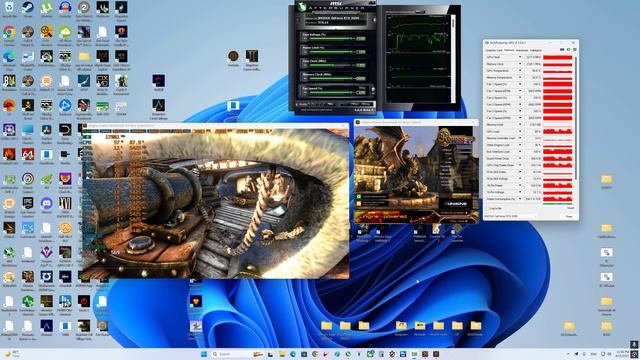This screenshot has width=640, height=360.
Task: Click Afterburner Power Limit slider
Action: (x=331, y=52)
